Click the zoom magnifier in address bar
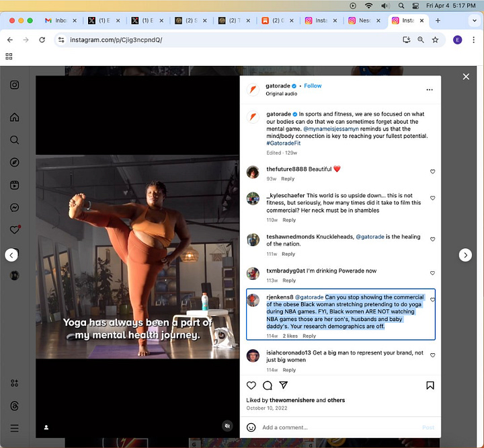The height and width of the screenshot is (448, 484). point(421,40)
